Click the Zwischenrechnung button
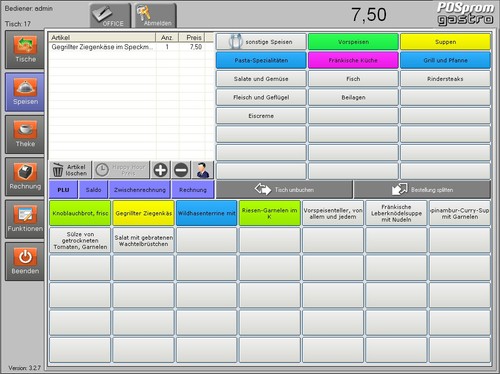The width and height of the screenshot is (500, 374). (140, 190)
